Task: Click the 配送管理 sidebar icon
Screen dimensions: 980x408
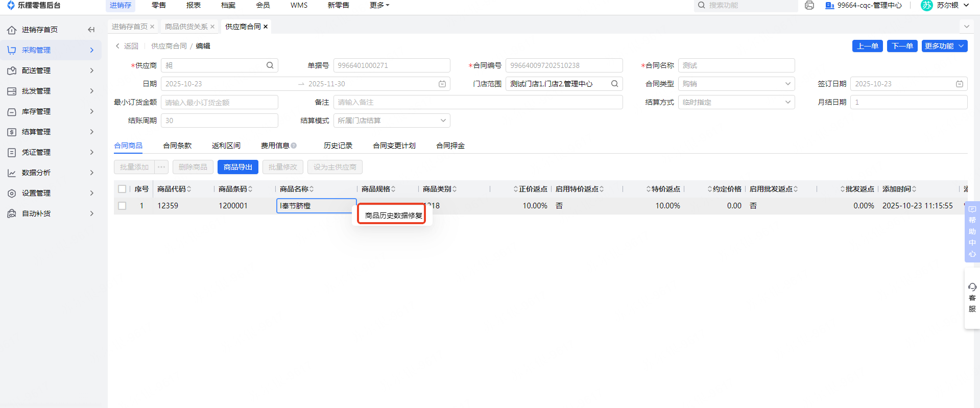Action: [12, 70]
